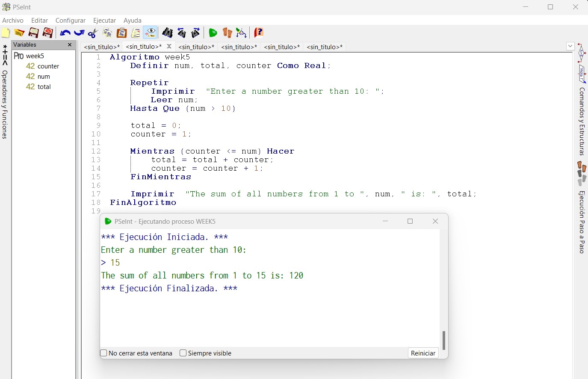Close the Variables panel
The image size is (588, 379).
tap(70, 45)
